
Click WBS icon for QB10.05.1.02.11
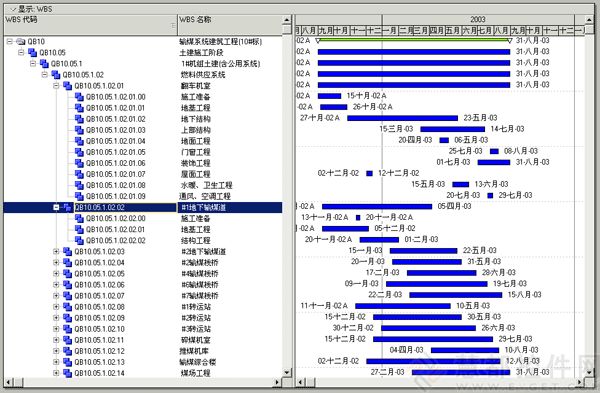pyautogui.click(x=67, y=340)
